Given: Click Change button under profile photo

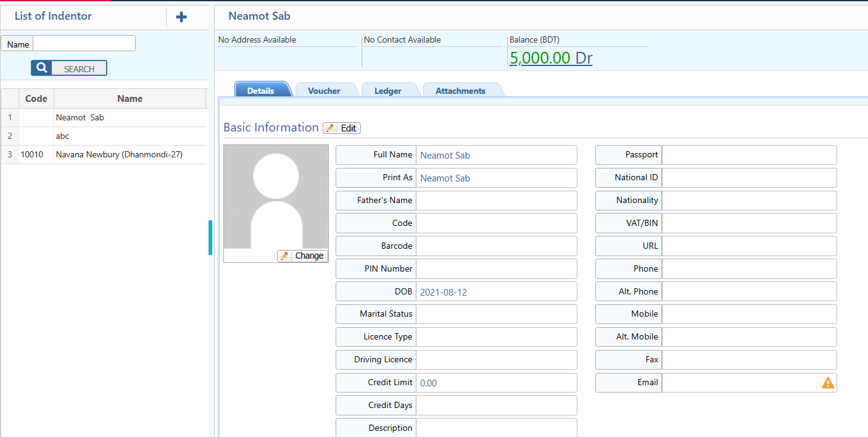Looking at the screenshot, I should (x=302, y=256).
